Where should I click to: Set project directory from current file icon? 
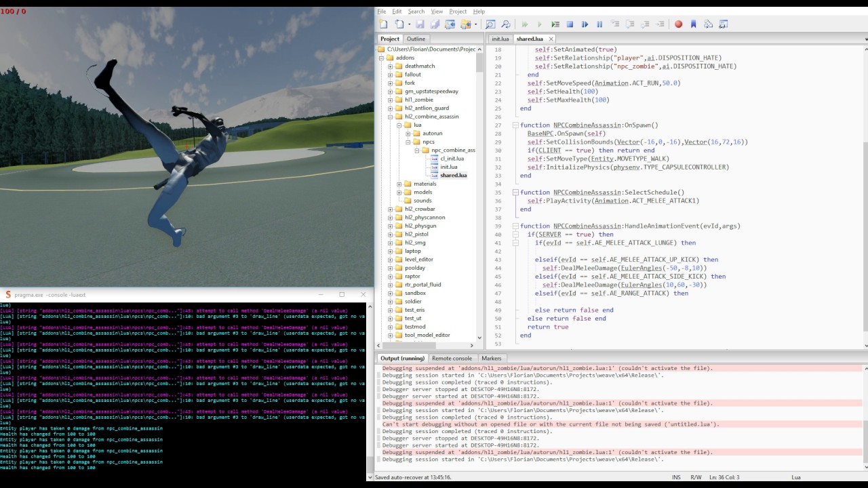tap(450, 24)
